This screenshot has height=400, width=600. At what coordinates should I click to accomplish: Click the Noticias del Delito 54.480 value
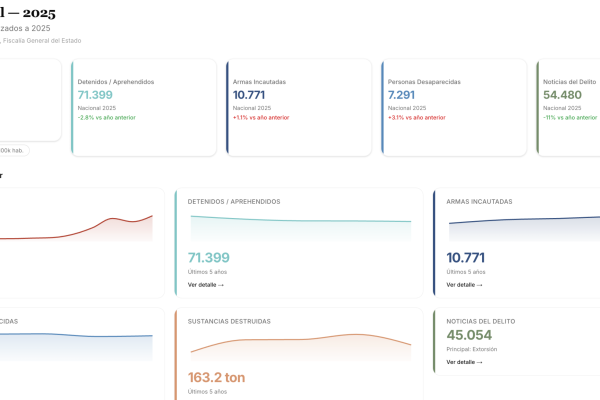[562, 95]
